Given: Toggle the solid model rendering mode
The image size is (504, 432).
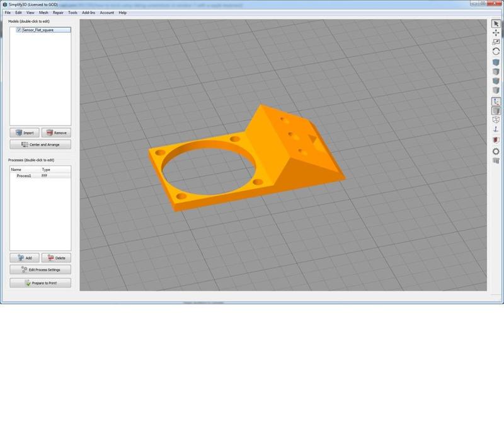Looking at the screenshot, I should point(496,110).
